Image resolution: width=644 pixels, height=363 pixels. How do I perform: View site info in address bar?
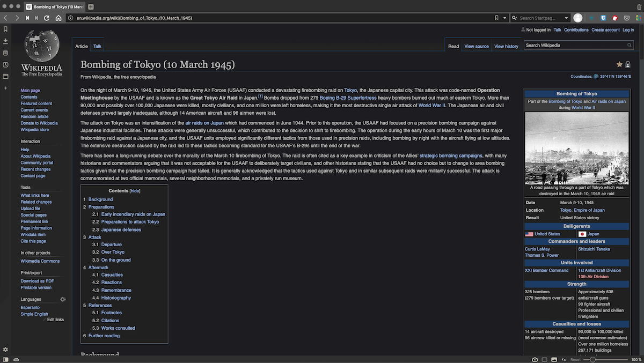71,18
